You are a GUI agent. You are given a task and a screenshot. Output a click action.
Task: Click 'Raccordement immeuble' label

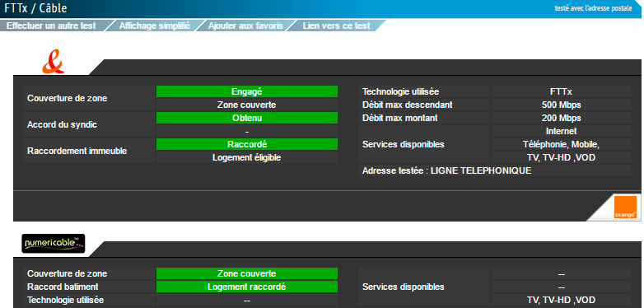tap(77, 151)
